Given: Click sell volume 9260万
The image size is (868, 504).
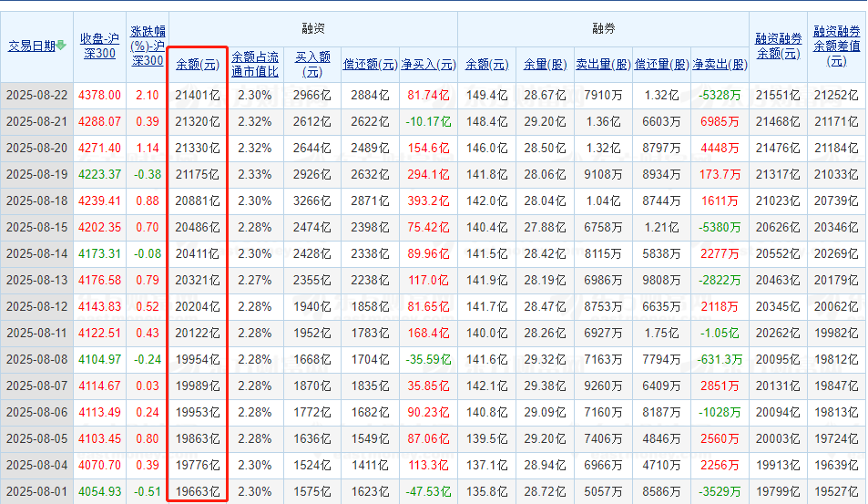Looking at the screenshot, I should pyautogui.click(x=603, y=386).
